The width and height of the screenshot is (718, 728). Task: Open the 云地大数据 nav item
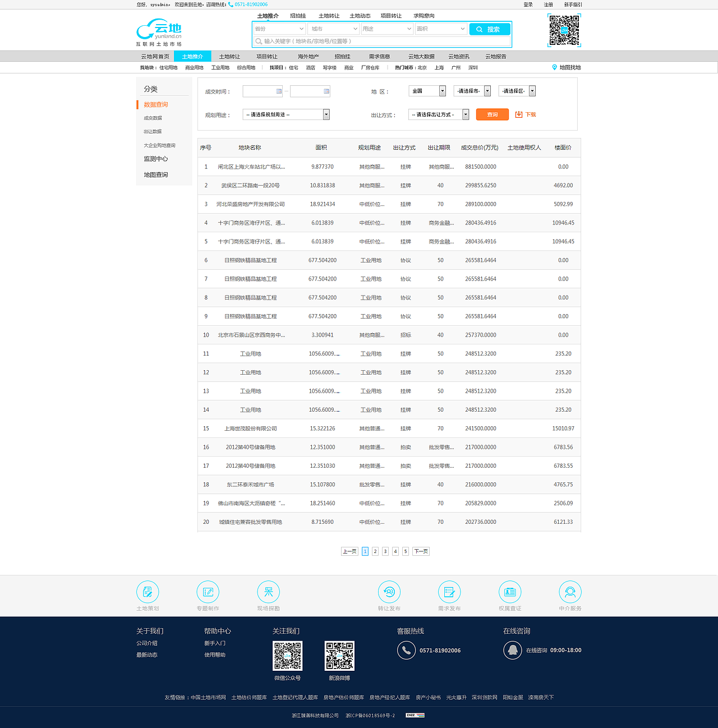pyautogui.click(x=421, y=56)
